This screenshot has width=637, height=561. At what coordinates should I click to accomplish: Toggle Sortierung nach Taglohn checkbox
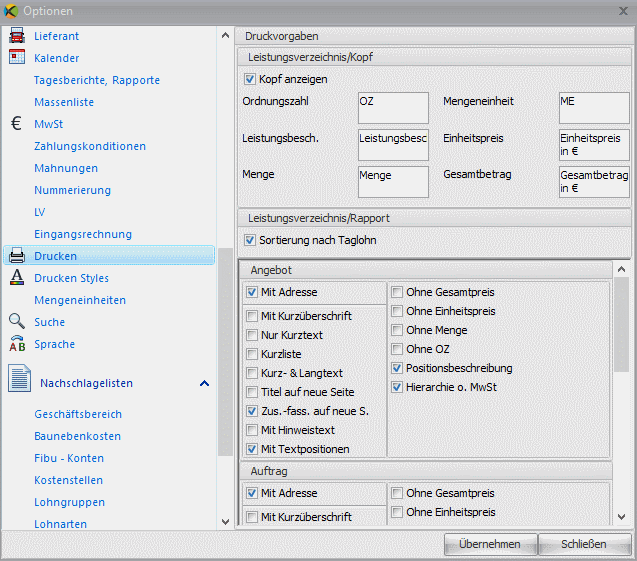(x=250, y=240)
